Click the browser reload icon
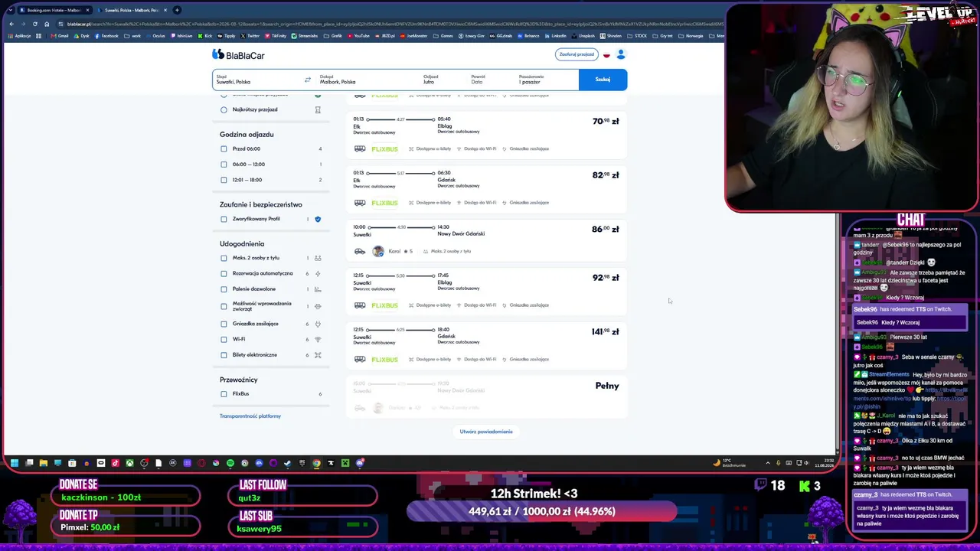The height and width of the screenshot is (551, 980). pyautogui.click(x=34, y=24)
